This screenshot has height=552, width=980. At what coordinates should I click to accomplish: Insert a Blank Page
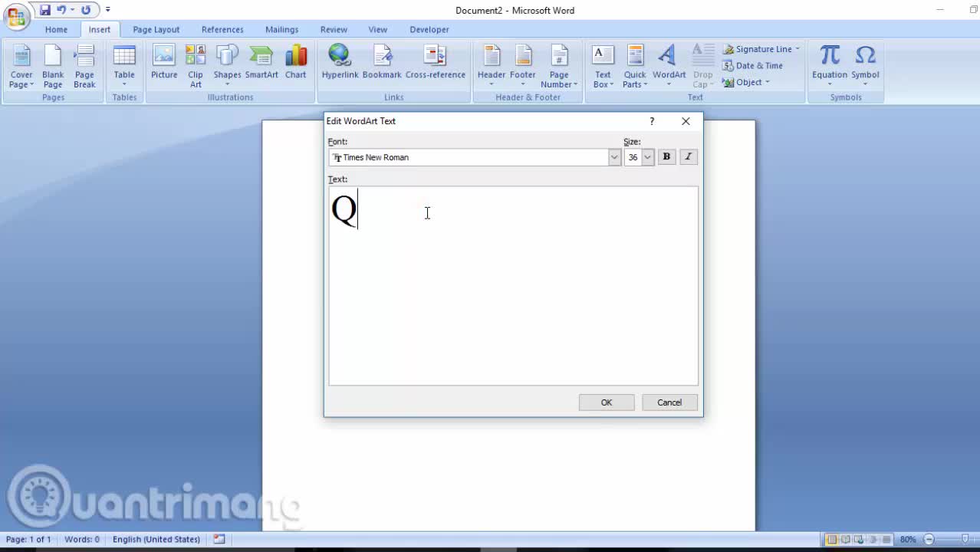click(53, 67)
